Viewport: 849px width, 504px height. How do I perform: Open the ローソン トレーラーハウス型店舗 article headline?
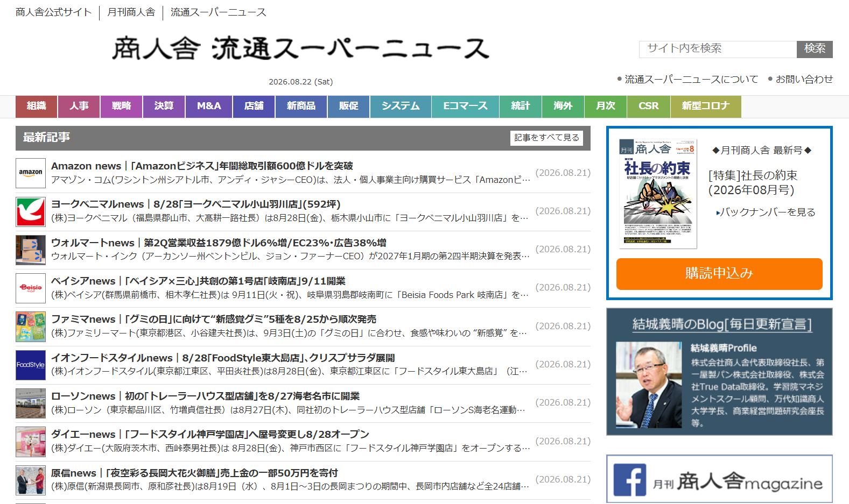click(x=205, y=396)
